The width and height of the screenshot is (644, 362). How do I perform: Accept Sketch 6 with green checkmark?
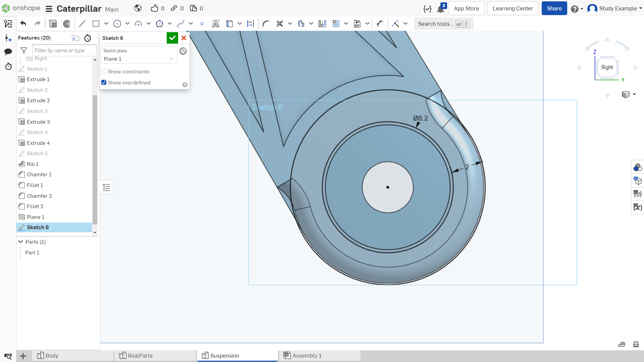pyautogui.click(x=172, y=38)
